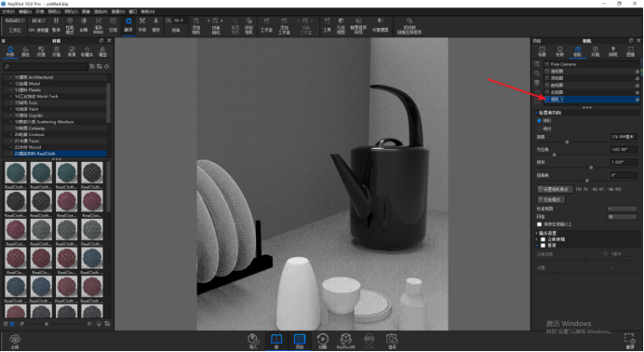This screenshot has width=644, height=352.
Task: Click the Set Camera Focus Point button
Action: coord(555,189)
